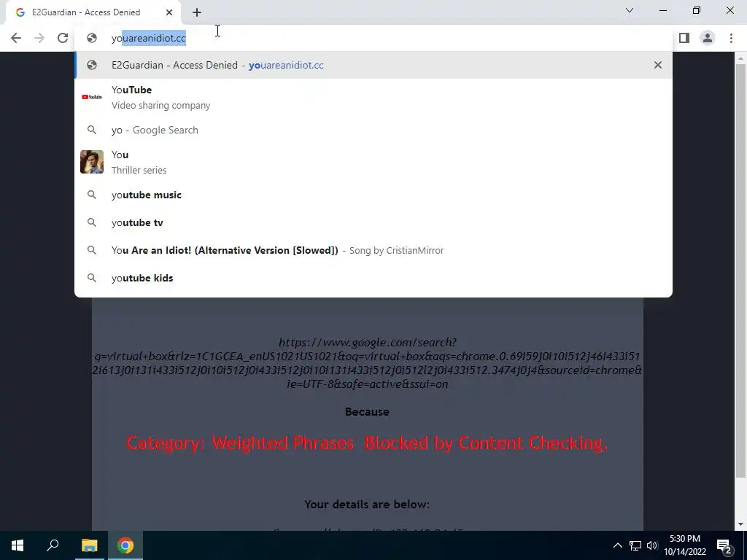Open File Explorer from the taskbar
Image resolution: width=747 pixels, height=560 pixels.
89,545
